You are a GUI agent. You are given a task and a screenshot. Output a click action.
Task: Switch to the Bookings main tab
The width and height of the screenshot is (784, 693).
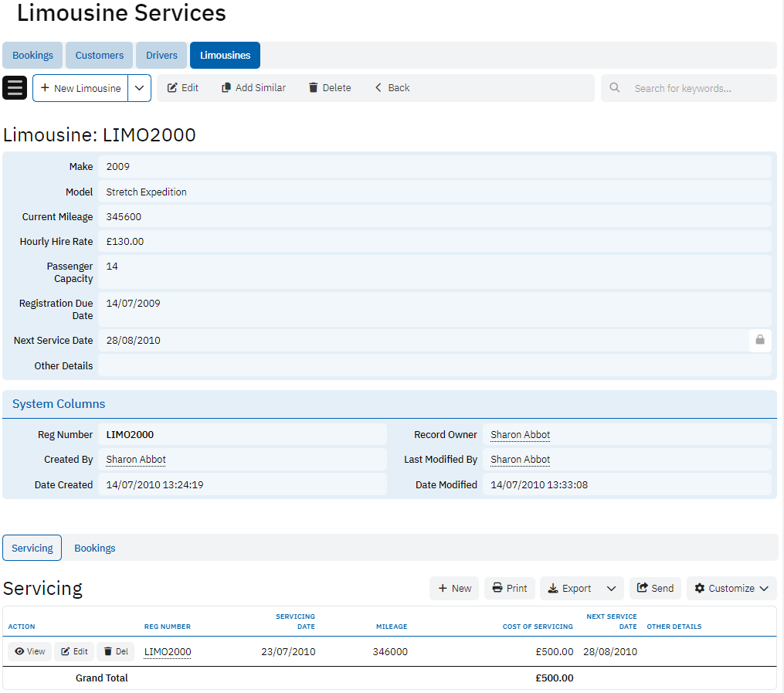(x=32, y=56)
